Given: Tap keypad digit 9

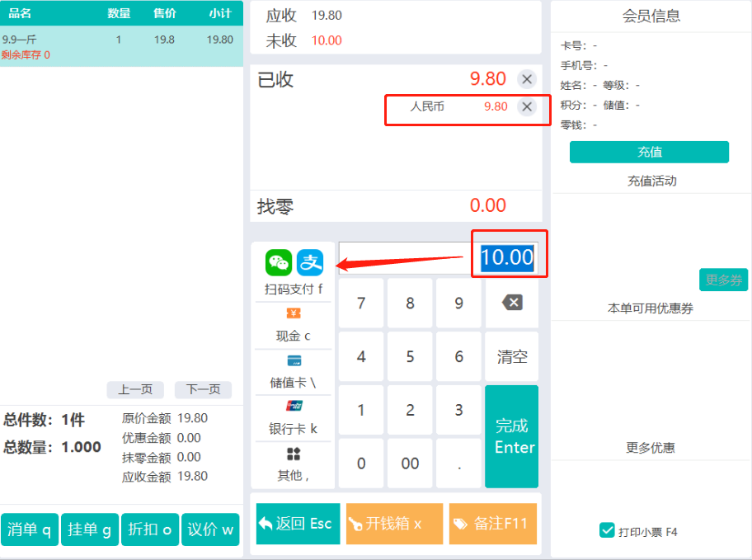Looking at the screenshot, I should tap(459, 304).
